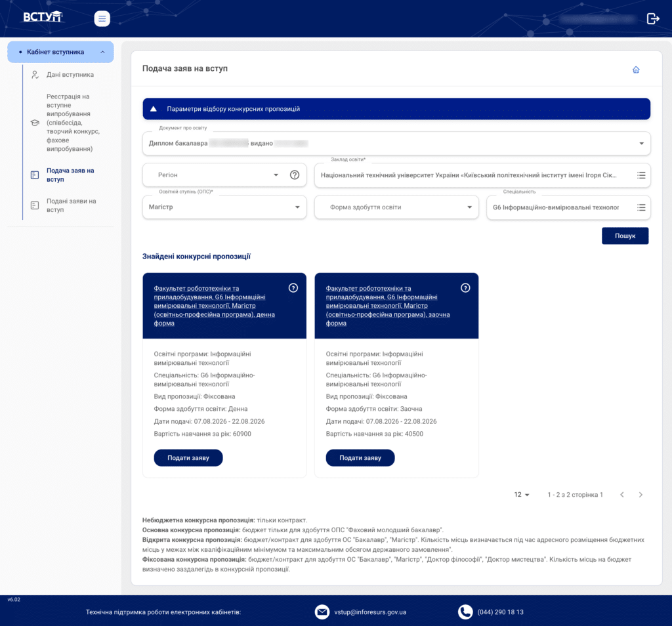Collapse the selection parameters triangle icon
This screenshot has width=672, height=626.
[154, 109]
